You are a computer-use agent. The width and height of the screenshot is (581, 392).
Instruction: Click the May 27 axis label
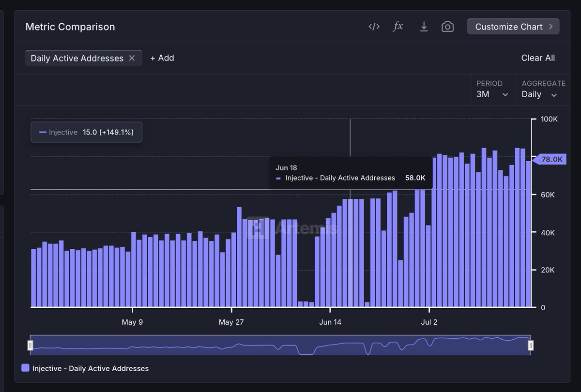(231, 322)
